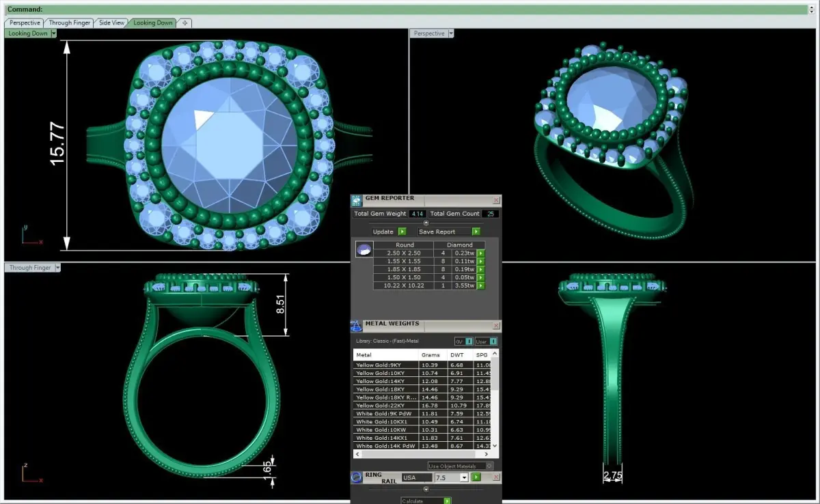
Task: Close the Ring Rail panel
Action: pyautogui.click(x=496, y=477)
